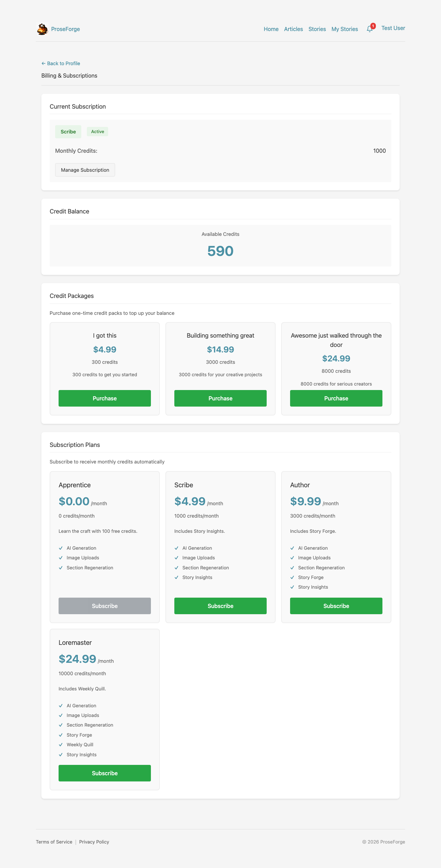The image size is (441, 868).
Task: Open Manage Subscription settings
Action: [x=85, y=170]
